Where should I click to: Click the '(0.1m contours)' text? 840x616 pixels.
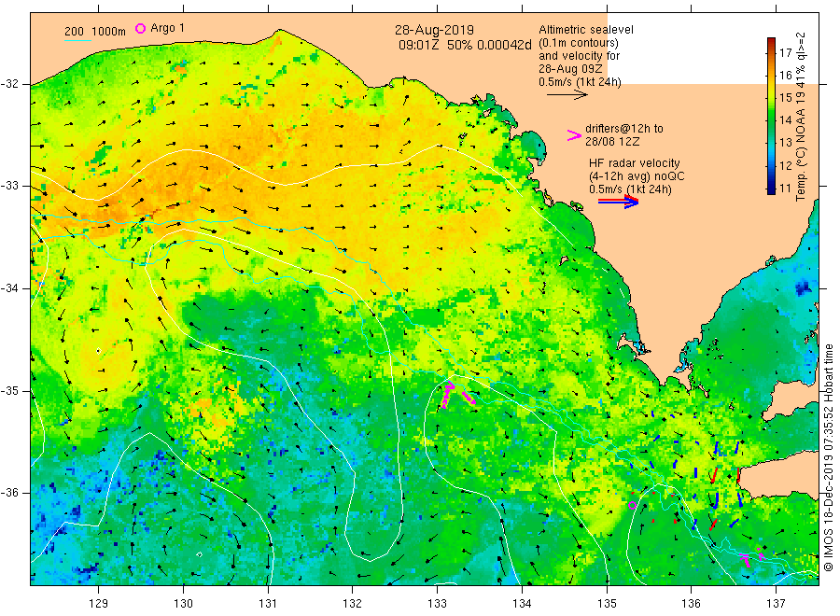[x=578, y=43]
